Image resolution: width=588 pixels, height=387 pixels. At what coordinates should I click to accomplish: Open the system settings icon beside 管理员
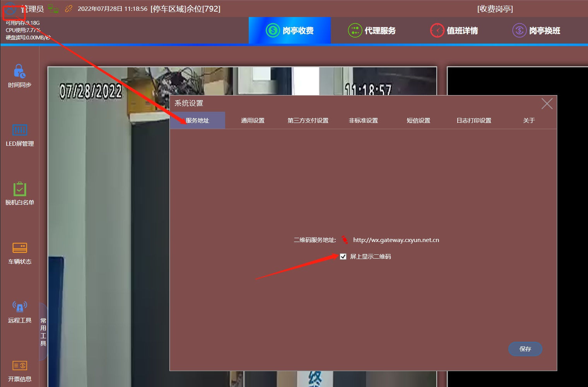[x=11, y=10]
